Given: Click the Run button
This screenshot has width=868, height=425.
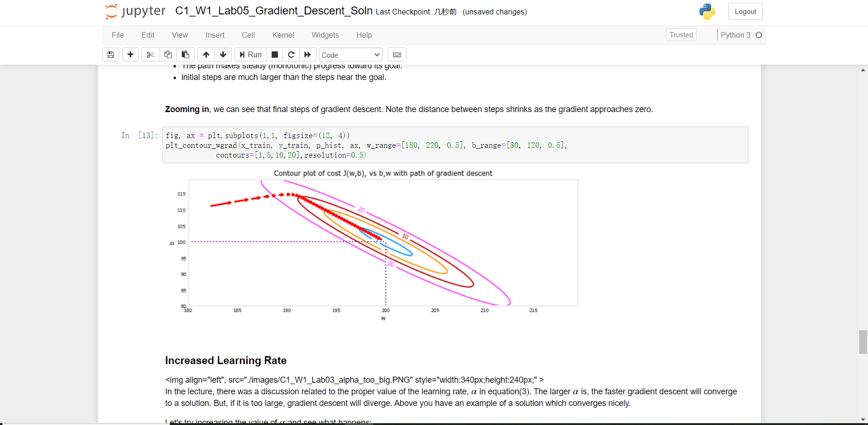Looking at the screenshot, I should (x=250, y=54).
